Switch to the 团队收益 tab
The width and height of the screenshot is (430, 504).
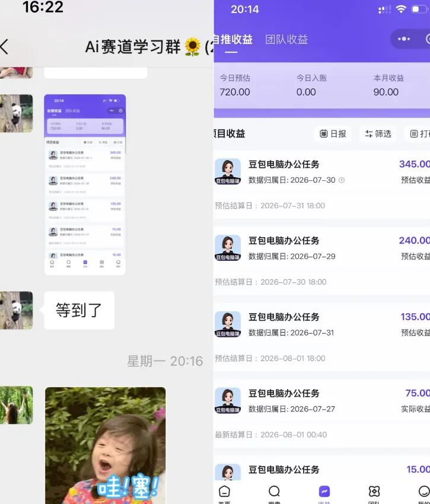(x=286, y=40)
